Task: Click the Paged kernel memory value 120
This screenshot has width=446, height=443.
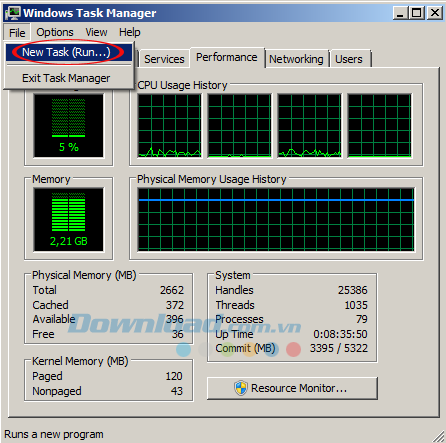Action: coord(174,376)
